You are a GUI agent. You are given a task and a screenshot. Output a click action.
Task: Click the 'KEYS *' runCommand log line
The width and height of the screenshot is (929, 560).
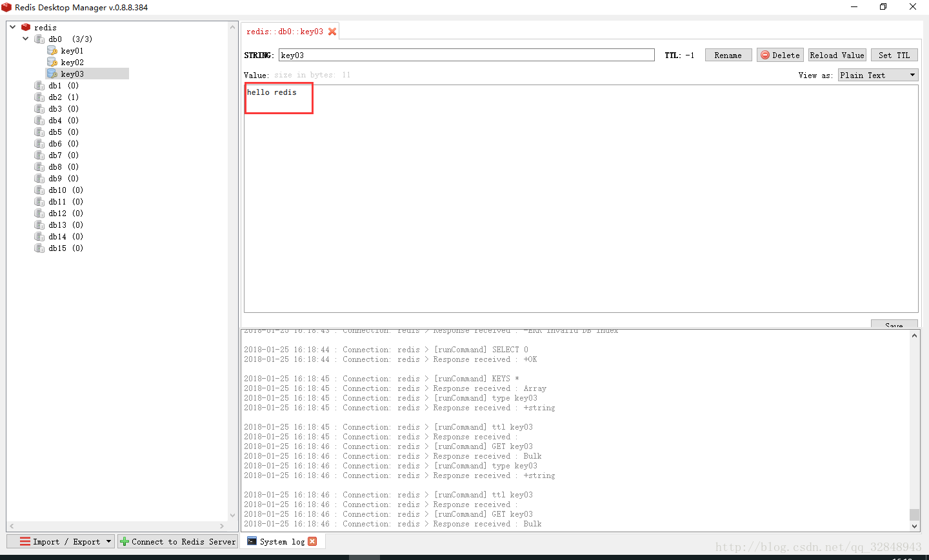pos(381,379)
